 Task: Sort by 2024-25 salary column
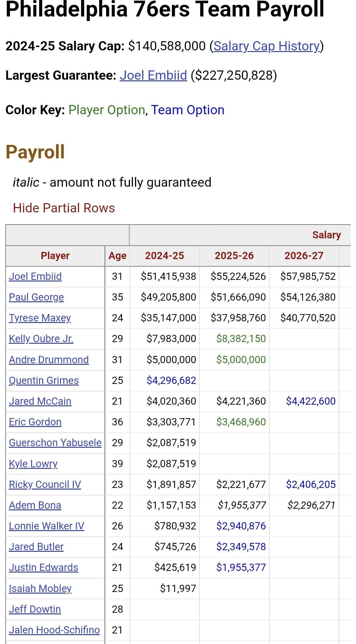pos(164,256)
